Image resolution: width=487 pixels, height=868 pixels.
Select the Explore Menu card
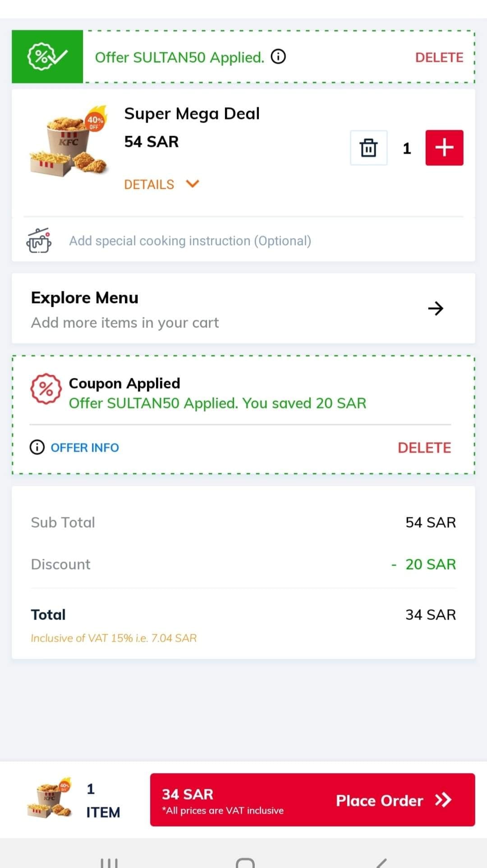click(243, 309)
